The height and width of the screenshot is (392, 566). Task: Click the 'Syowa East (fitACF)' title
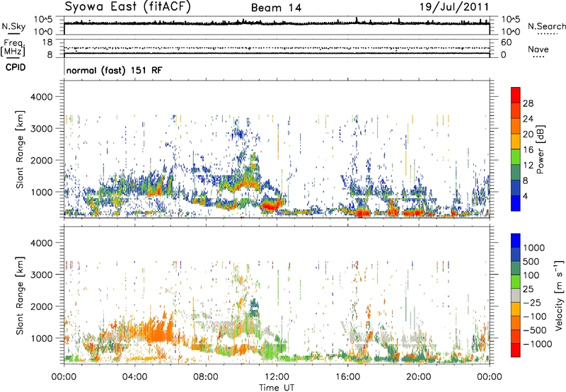point(127,7)
